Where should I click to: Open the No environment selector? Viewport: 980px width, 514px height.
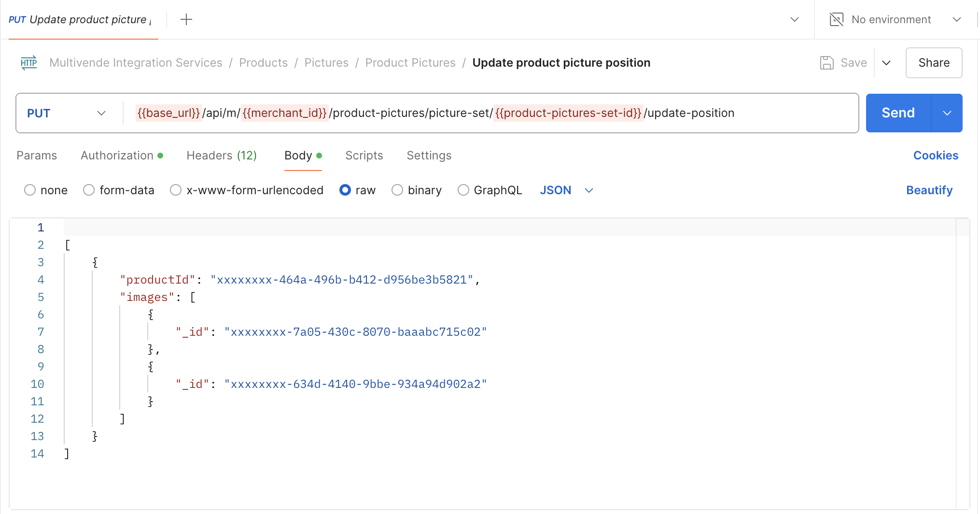pos(896,19)
